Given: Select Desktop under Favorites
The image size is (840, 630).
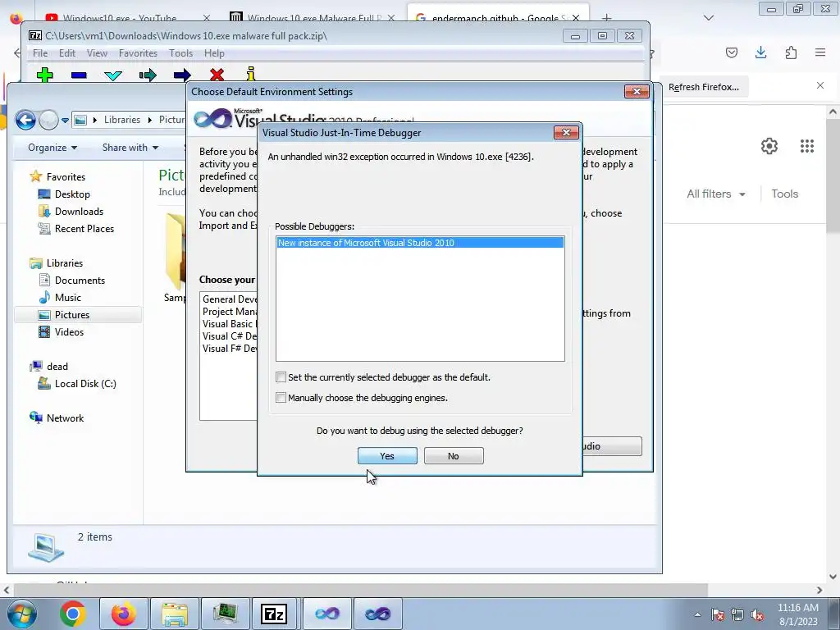Looking at the screenshot, I should click(x=72, y=194).
